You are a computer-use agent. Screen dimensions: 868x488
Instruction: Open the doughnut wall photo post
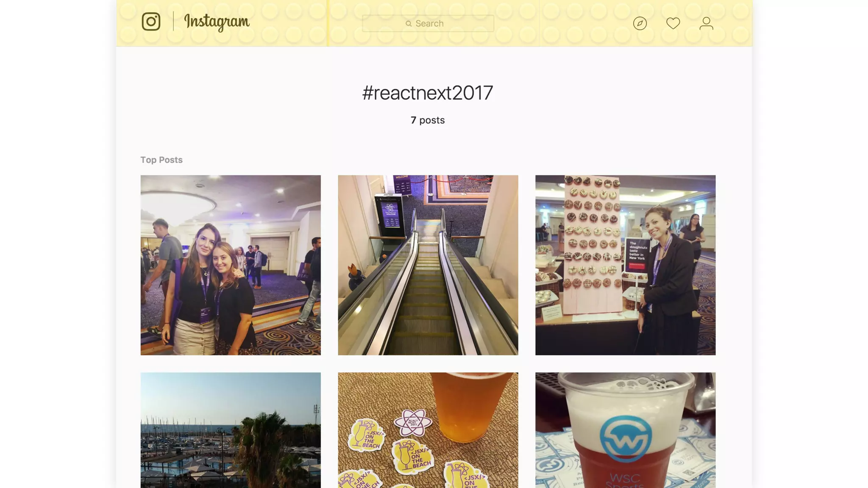625,265
